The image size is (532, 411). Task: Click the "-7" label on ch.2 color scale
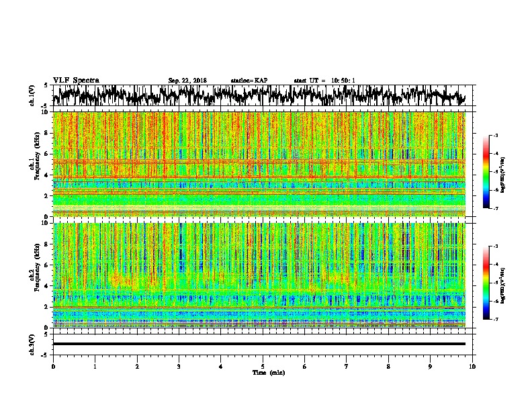[x=495, y=320]
